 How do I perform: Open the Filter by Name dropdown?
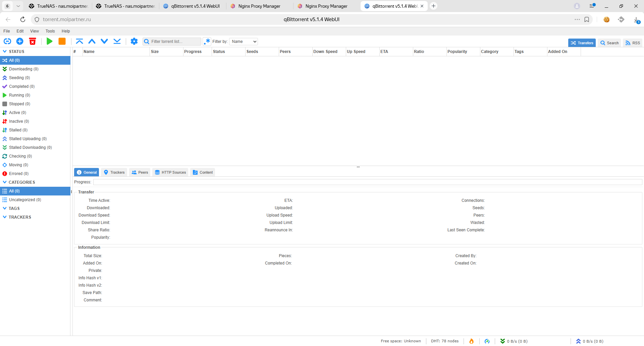244,42
